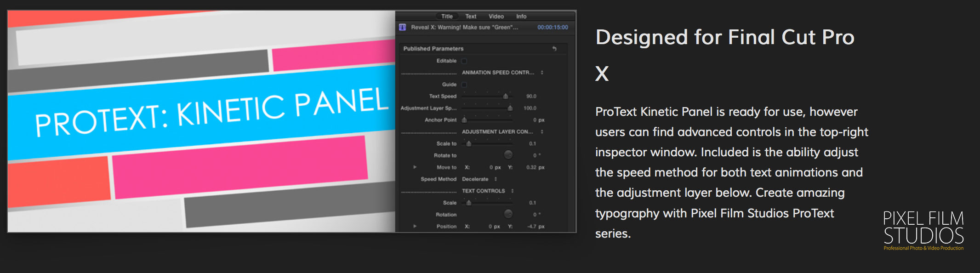The image size is (980, 273).
Task: Click the Scale to value 0.1
Action: pyautogui.click(x=532, y=144)
